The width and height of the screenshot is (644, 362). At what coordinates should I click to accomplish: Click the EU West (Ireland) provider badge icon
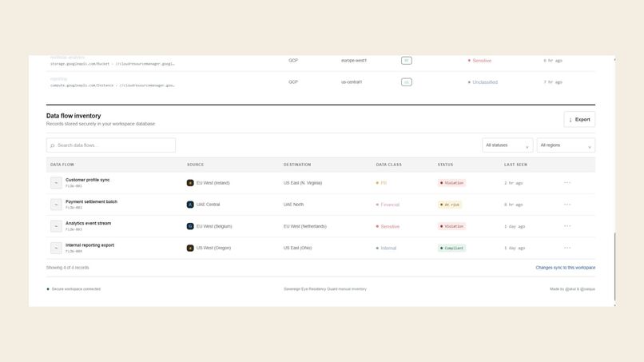point(190,183)
